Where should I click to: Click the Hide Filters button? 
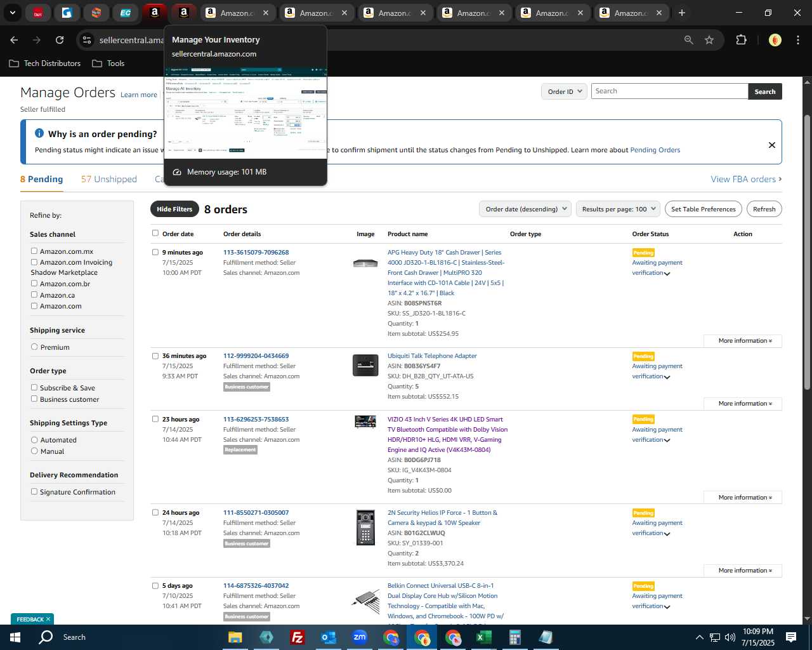click(x=174, y=209)
